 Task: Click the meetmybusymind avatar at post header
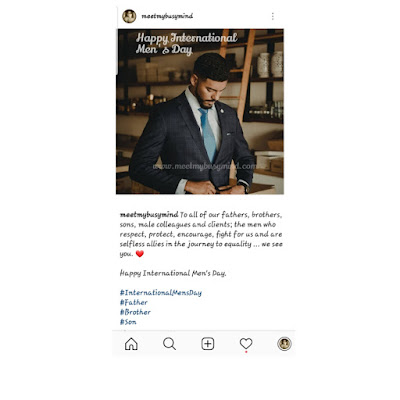click(x=129, y=16)
